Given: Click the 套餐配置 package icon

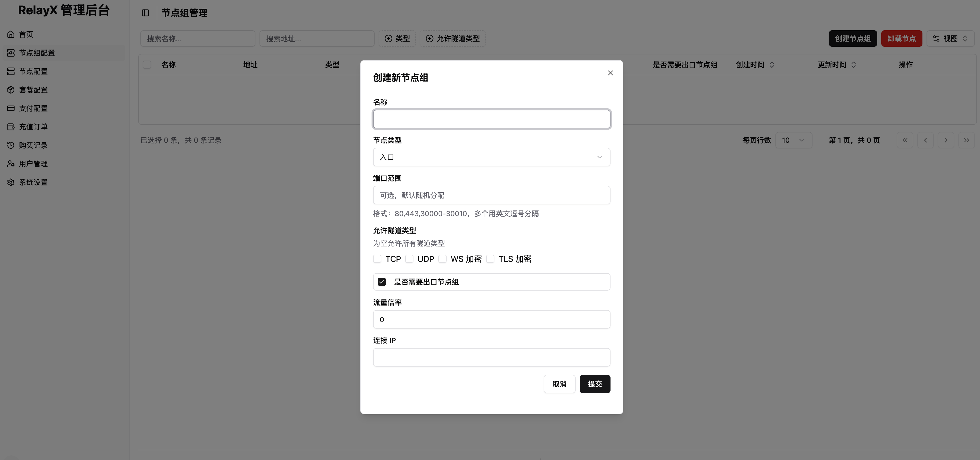Looking at the screenshot, I should tap(11, 90).
